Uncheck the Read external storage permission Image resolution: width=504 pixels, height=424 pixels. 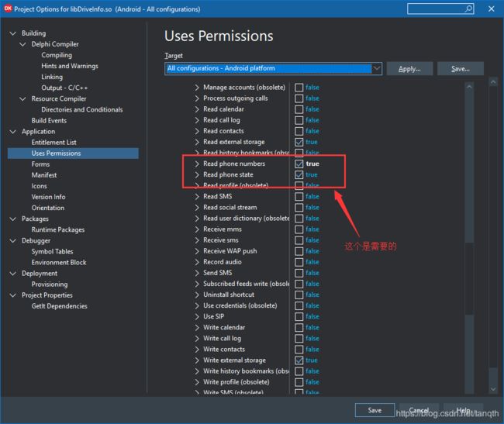(299, 143)
